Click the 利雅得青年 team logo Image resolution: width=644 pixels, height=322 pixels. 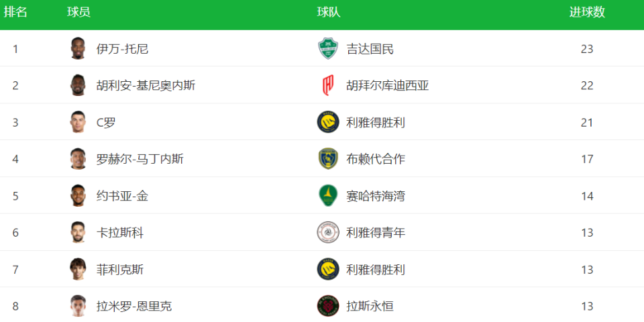pyautogui.click(x=327, y=233)
